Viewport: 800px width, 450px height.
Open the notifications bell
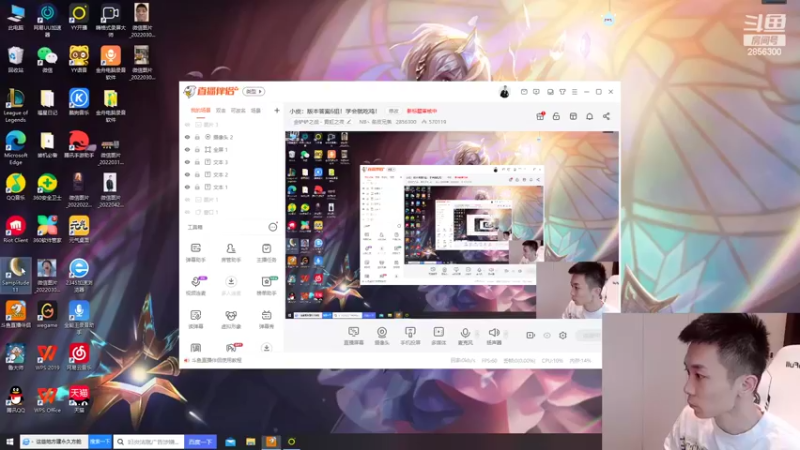click(589, 116)
